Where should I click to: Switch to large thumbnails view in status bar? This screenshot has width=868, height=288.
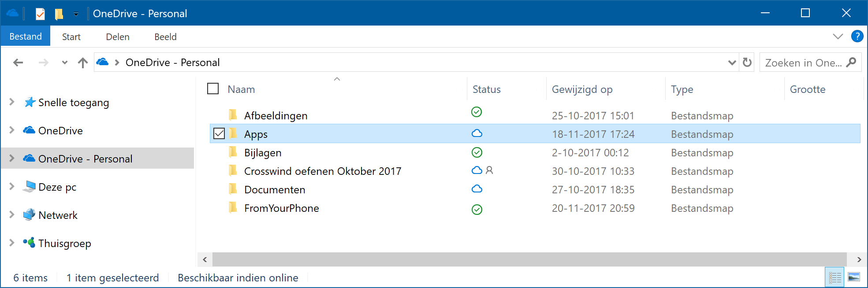[x=854, y=277]
